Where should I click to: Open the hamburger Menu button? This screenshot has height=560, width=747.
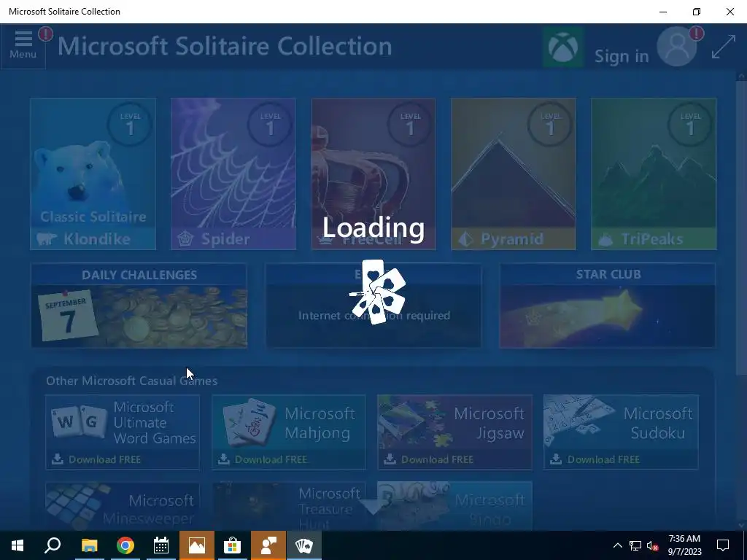23,46
